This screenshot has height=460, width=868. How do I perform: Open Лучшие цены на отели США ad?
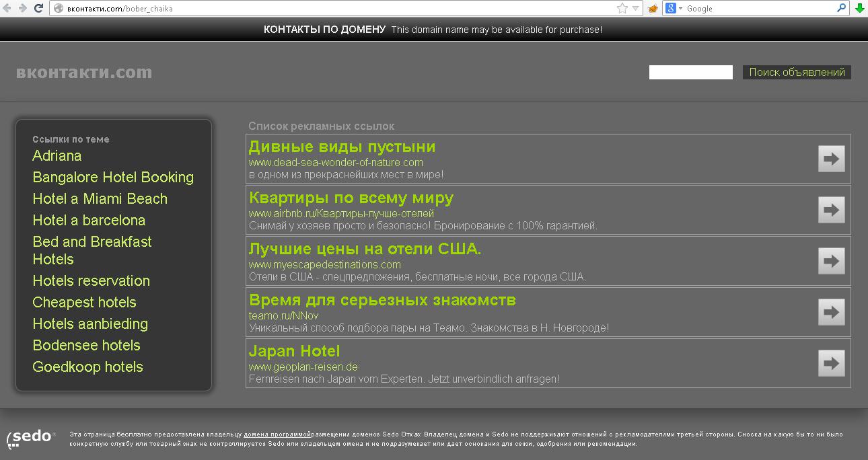[365, 249]
